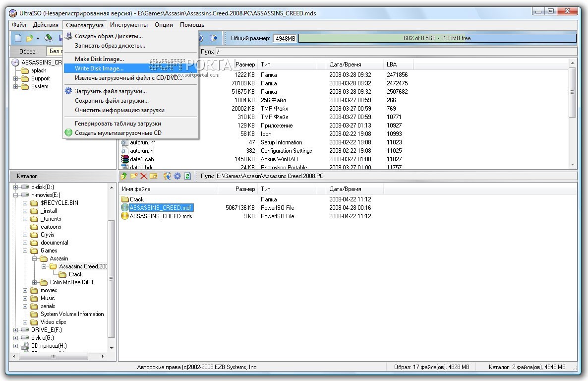The image size is (588, 381).
Task: Select Извлечь загрузочный файл с CD/DVD entry
Action: [x=130, y=78]
